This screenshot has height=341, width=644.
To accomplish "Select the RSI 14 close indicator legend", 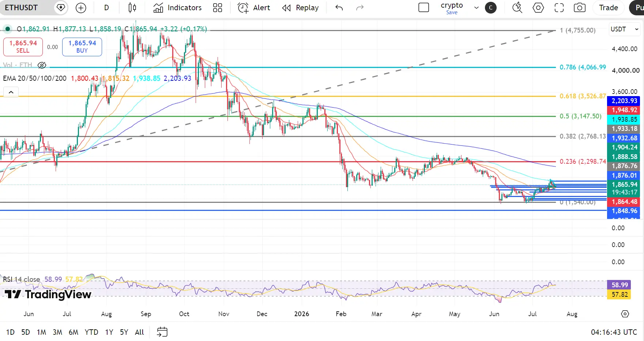I will coord(22,279).
